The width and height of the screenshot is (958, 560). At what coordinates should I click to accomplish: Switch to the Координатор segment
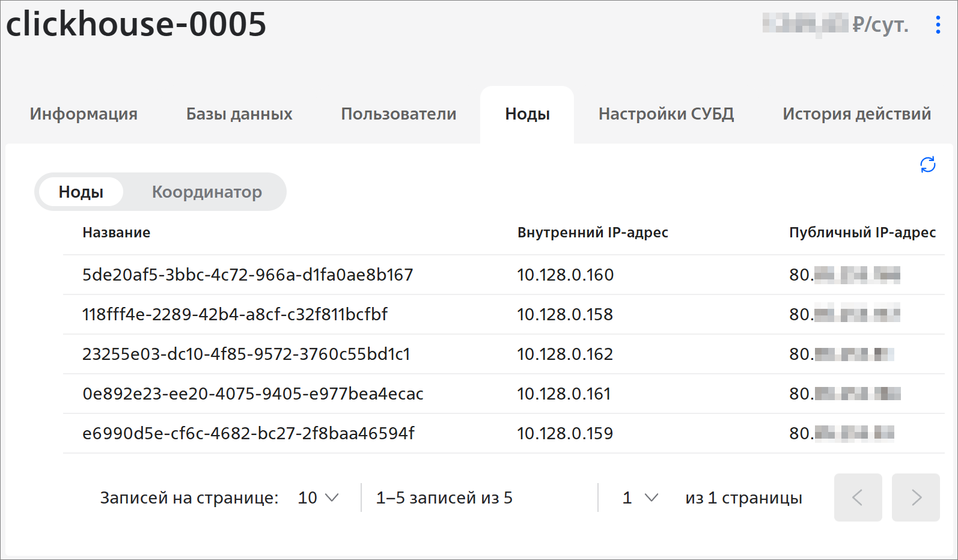[207, 192]
